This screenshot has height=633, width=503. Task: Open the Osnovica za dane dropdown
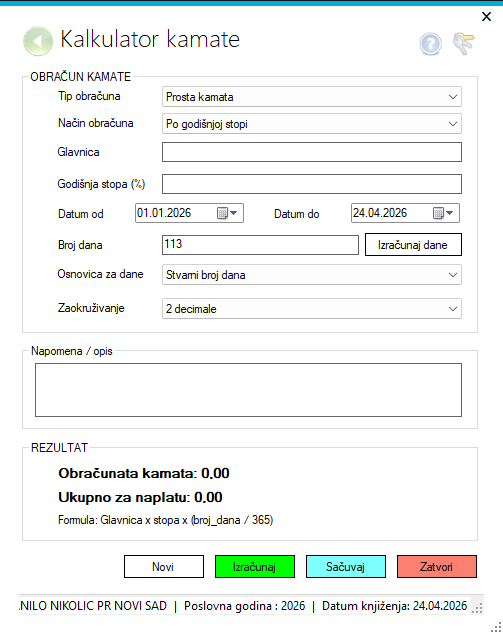[312, 275]
